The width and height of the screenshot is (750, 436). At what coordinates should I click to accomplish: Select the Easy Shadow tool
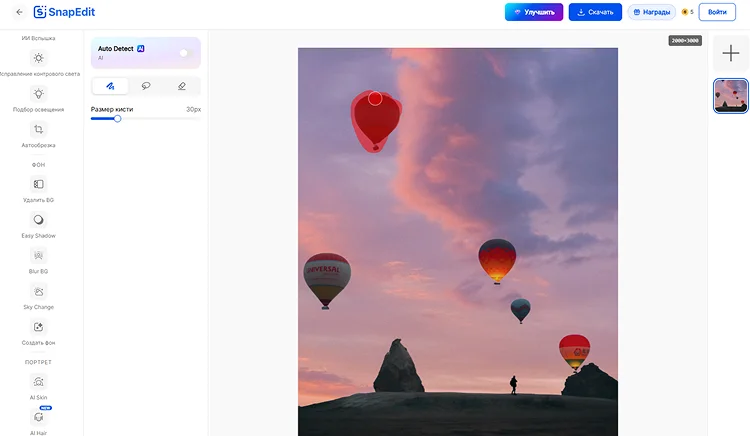click(38, 220)
